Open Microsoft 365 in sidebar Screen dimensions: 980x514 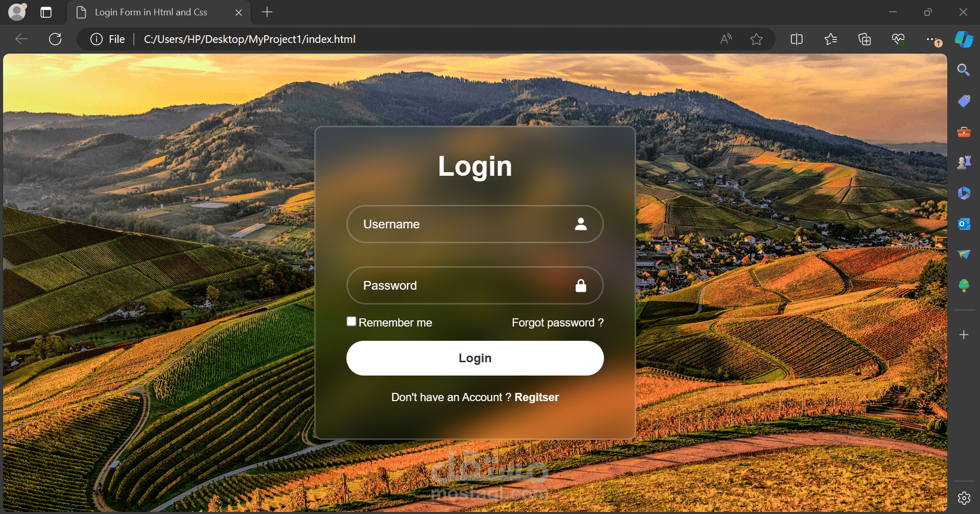tap(964, 193)
